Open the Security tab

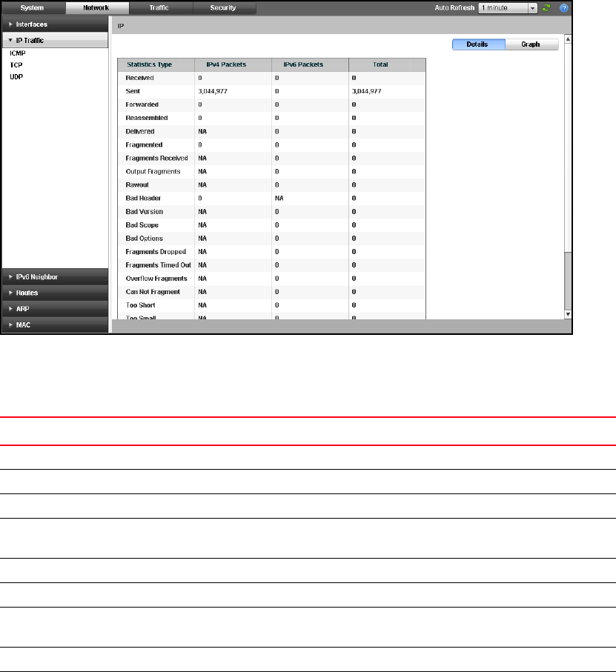[223, 7]
